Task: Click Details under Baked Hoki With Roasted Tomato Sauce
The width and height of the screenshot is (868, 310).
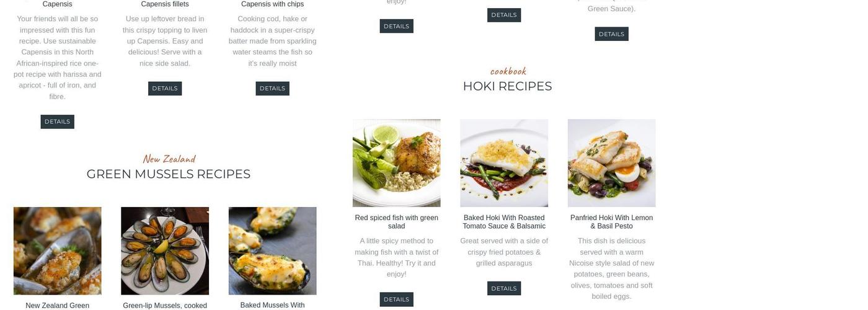Action: tap(504, 288)
